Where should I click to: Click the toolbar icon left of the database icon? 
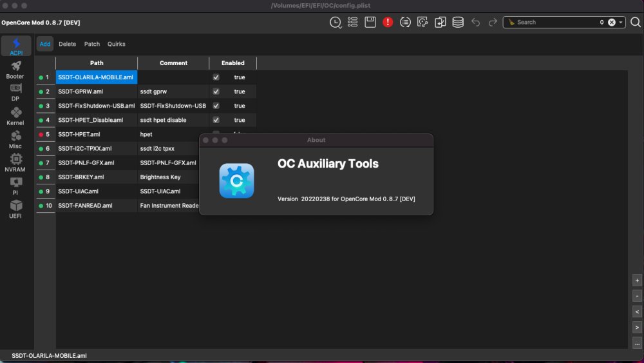point(440,22)
